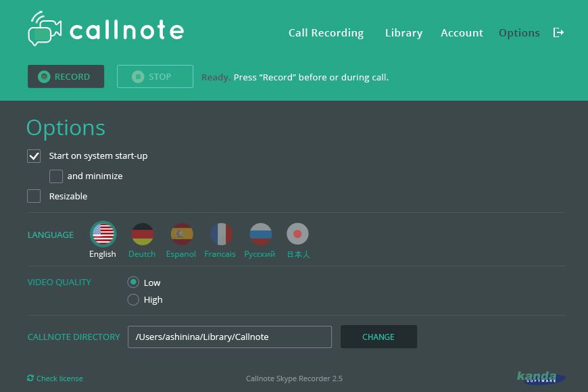The height and width of the screenshot is (392, 588).
Task: Click the Callnote directory path field
Action: point(230,337)
